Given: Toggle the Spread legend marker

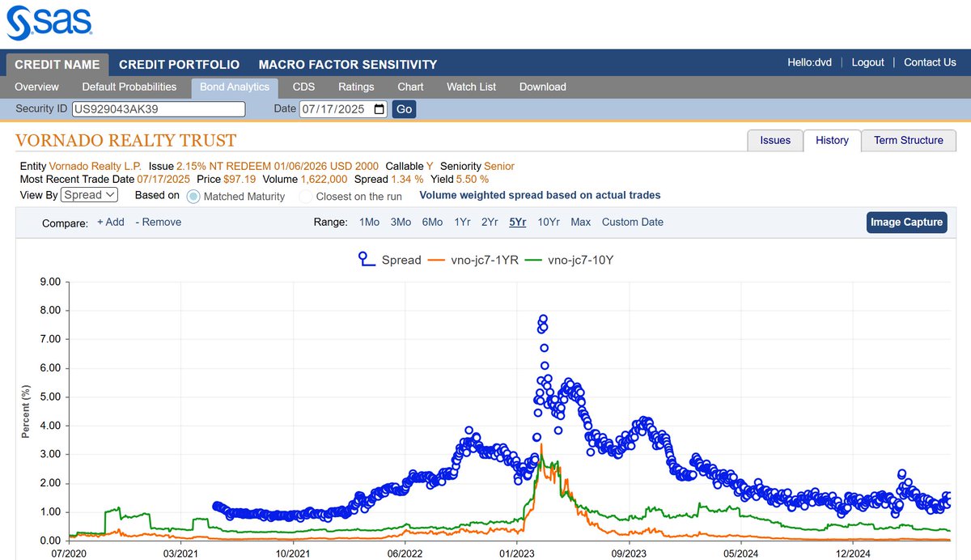Looking at the screenshot, I should [x=368, y=260].
